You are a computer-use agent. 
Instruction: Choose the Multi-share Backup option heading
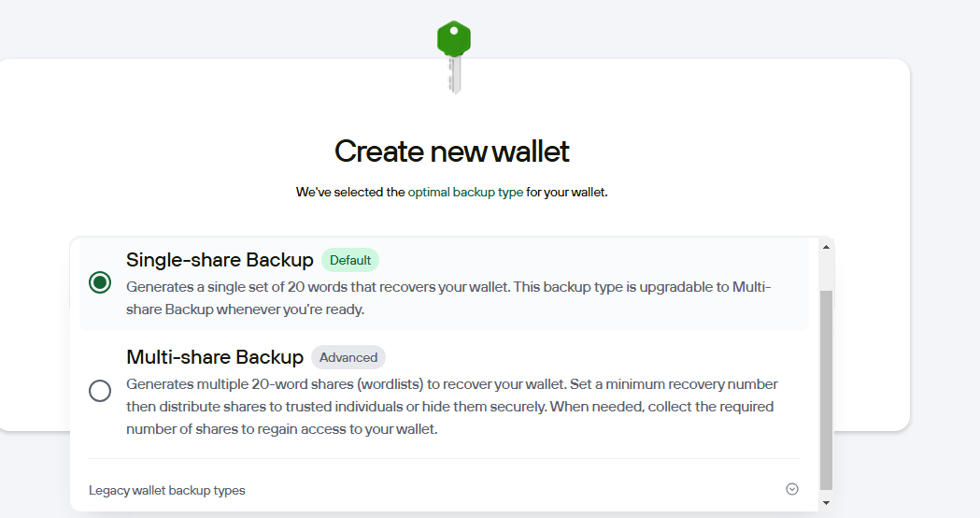pos(214,356)
